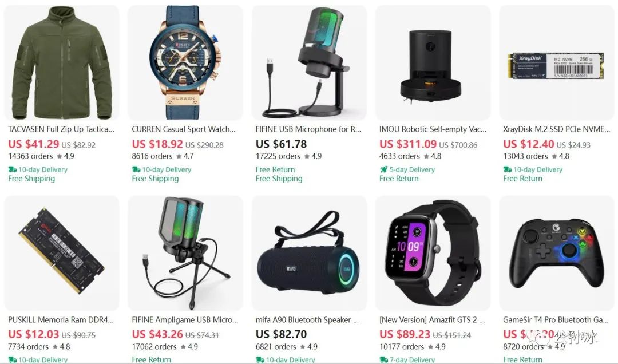View the IMOU robotic vacuum product photo
This screenshot has width=618, height=364.
coord(433,63)
